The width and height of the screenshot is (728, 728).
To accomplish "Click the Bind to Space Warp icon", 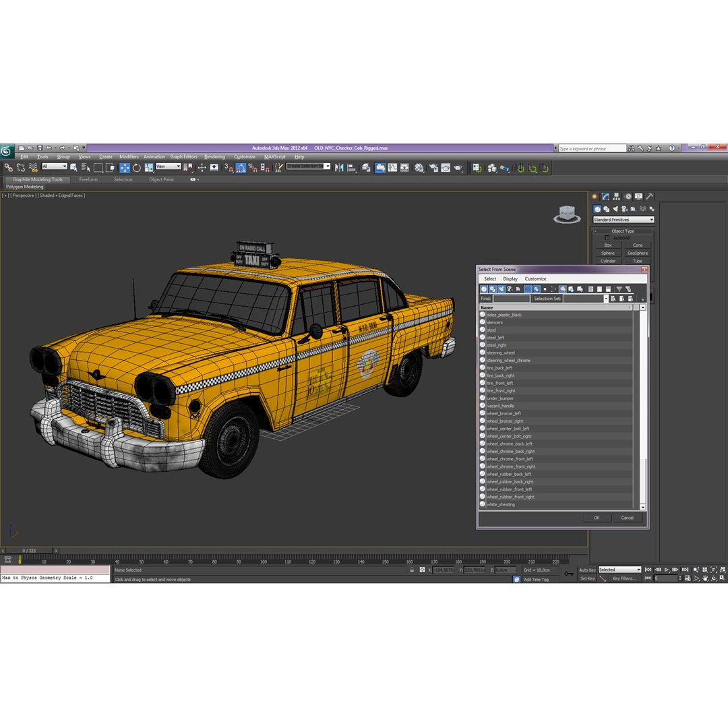I will [33, 168].
